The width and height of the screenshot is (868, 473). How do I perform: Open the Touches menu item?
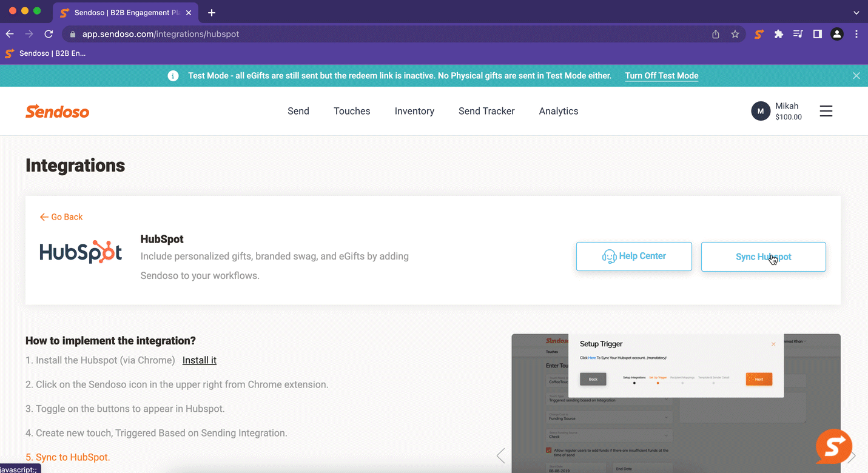coord(352,111)
